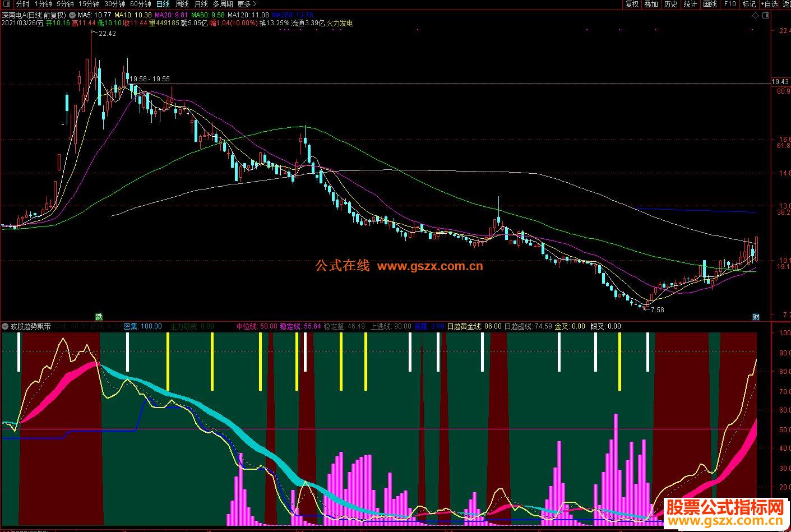
Task: Click the 银叉: 0.00 value
Action: pyautogui.click(x=606, y=326)
